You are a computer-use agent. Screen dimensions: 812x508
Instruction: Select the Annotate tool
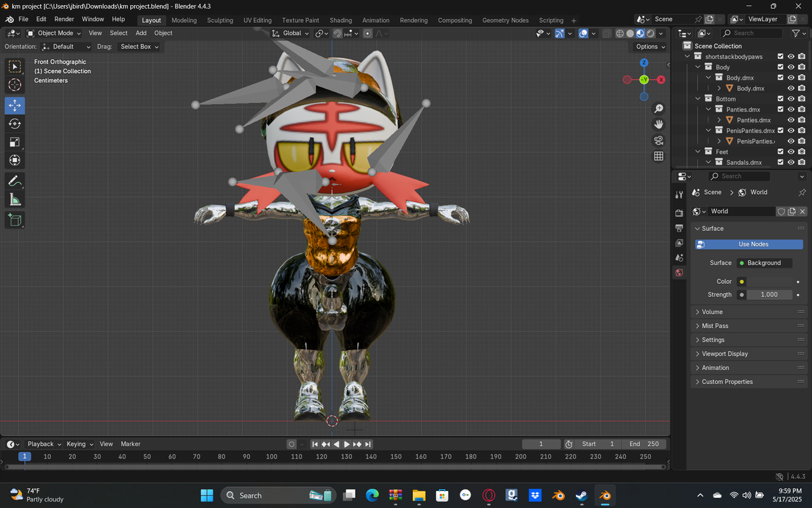pos(15,181)
